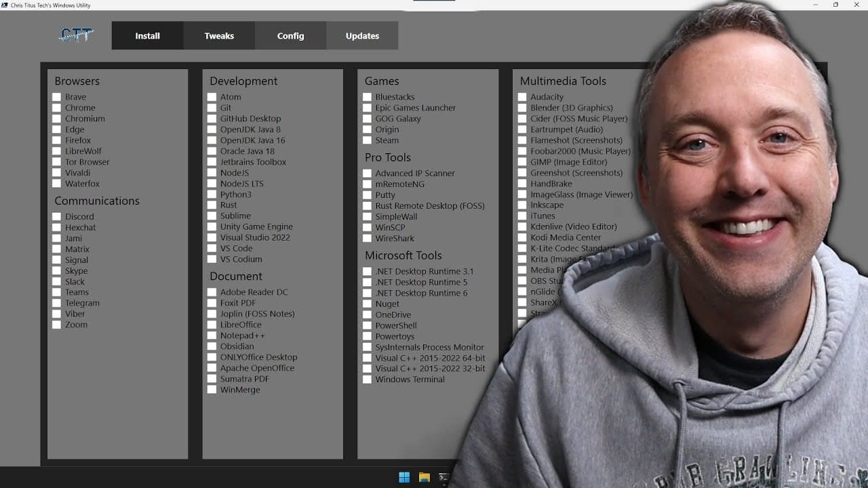Open the terminal icon on taskbar
Viewport: 868px width, 488px height.
pyautogui.click(x=443, y=477)
